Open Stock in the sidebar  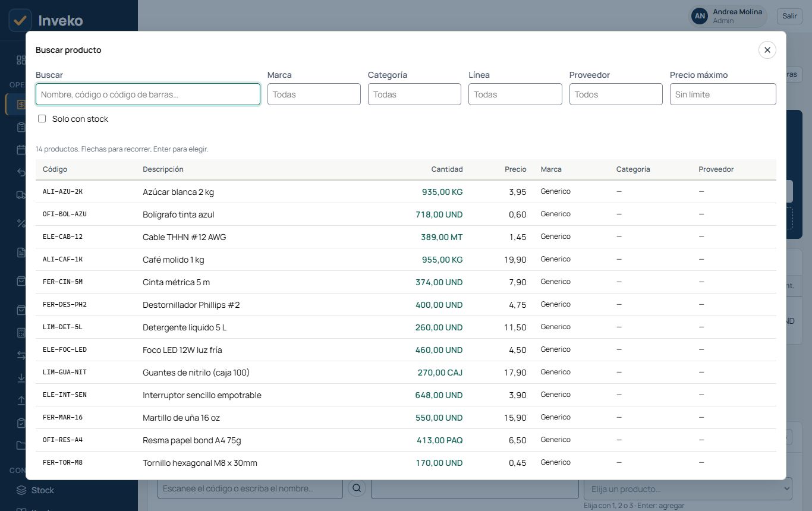point(43,490)
